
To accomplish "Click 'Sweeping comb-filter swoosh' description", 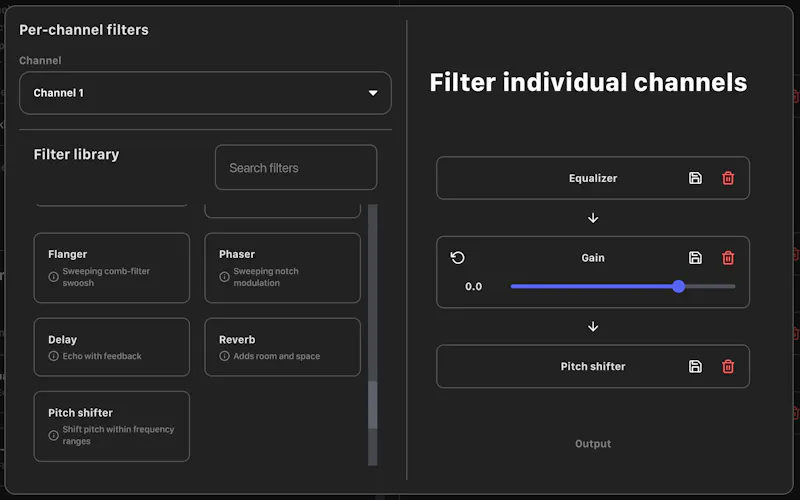I will tap(106, 277).
